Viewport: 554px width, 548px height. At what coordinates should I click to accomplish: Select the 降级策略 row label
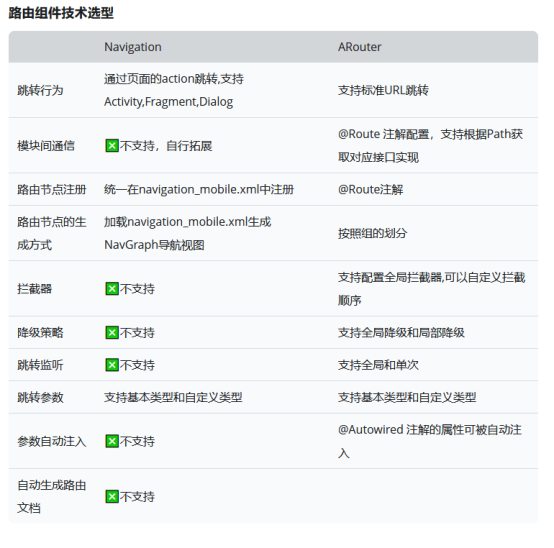click(x=40, y=332)
